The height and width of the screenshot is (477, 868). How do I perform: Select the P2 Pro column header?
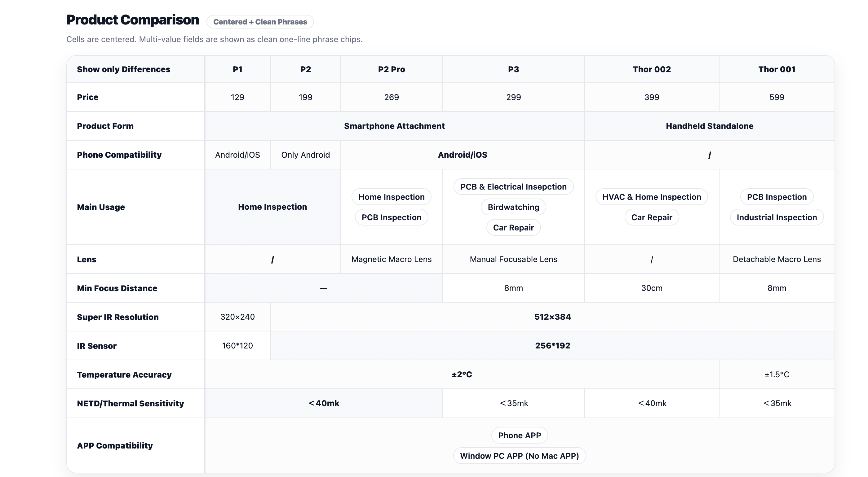[391, 69]
